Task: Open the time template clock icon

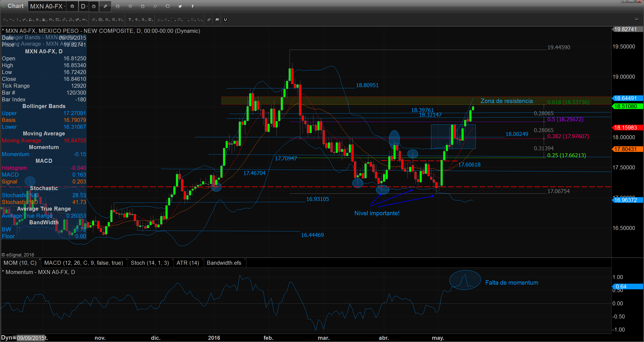Action: point(94,6)
